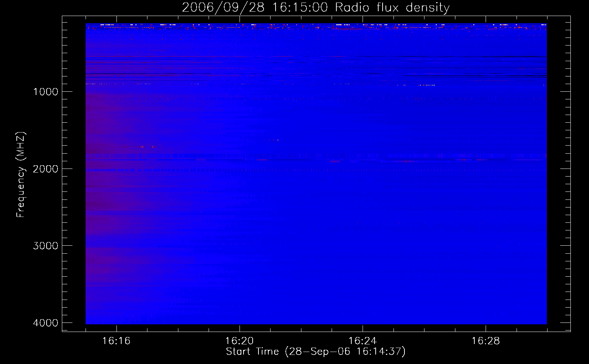Click the 16:28 time tick label
This screenshot has height=364, width=589.
point(486,341)
